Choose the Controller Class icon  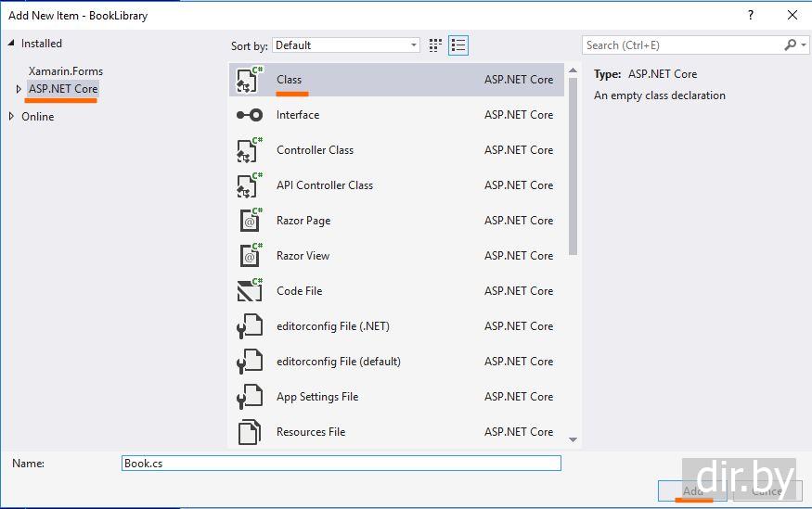pyautogui.click(x=249, y=150)
